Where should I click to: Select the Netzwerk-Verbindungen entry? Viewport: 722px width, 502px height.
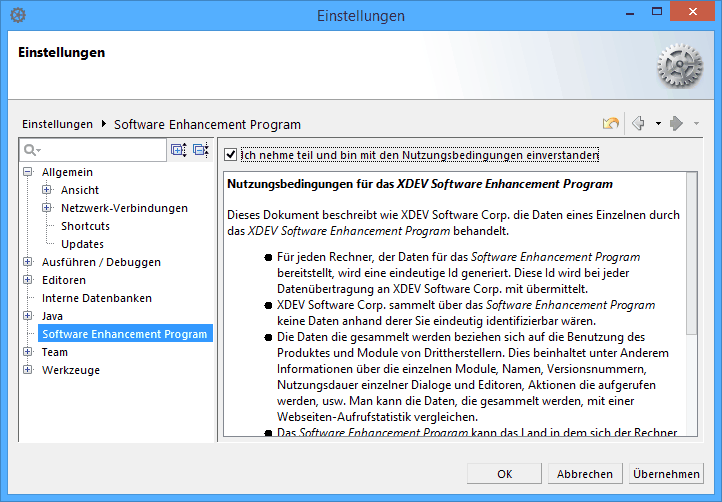point(124,208)
